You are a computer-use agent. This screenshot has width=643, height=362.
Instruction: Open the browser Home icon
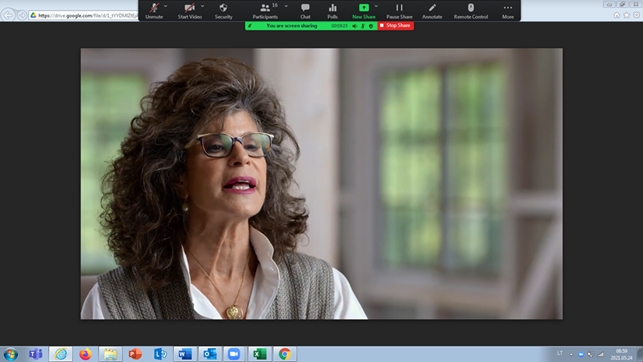coord(617,15)
